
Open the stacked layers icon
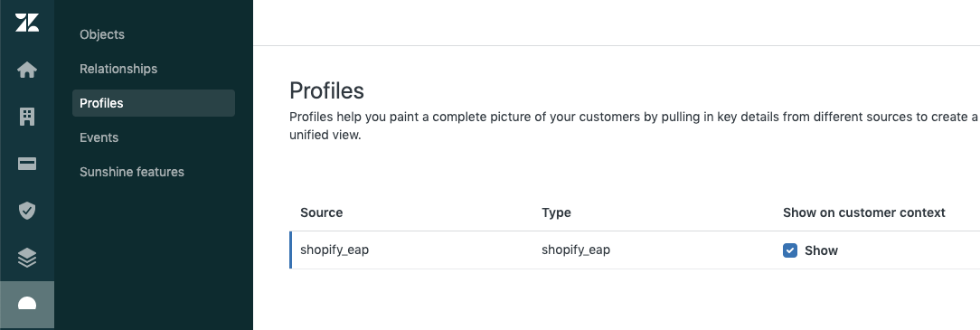coord(27,258)
